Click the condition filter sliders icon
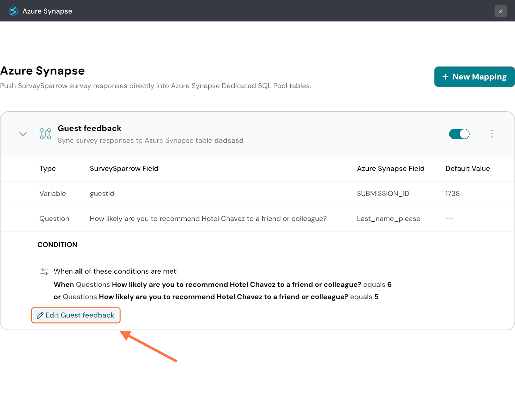Viewport: 515px width, 420px height. click(x=44, y=271)
